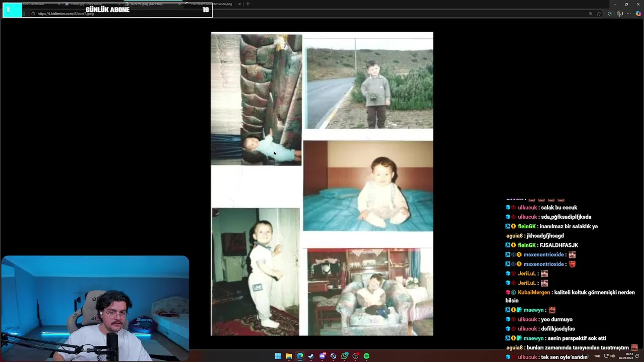Click the 'GÜNLÜK ABONE' overlay counter
Image resolution: width=644 pixels, height=362 pixels.
point(107,10)
